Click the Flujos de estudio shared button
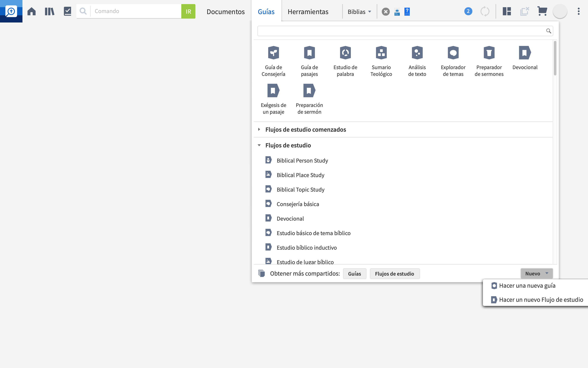588x368 pixels. (395, 274)
